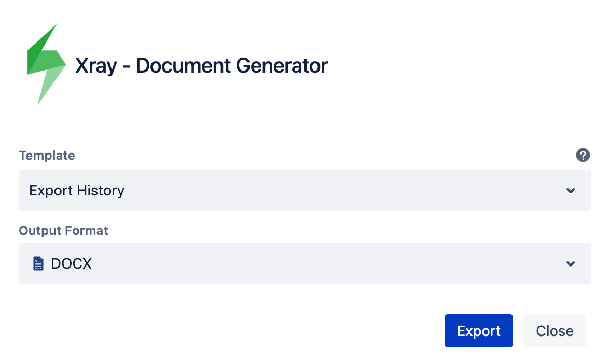
Task: Select the DOCX text in the format box
Action: point(72,264)
